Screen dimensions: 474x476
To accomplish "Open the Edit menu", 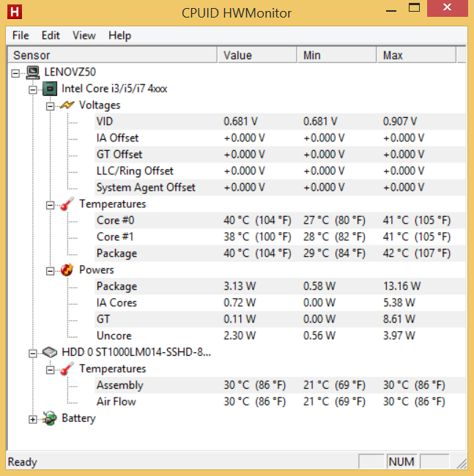I will [51, 36].
